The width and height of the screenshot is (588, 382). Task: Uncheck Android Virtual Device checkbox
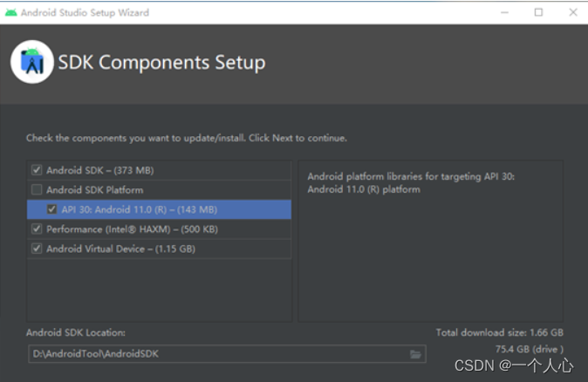[x=37, y=249]
